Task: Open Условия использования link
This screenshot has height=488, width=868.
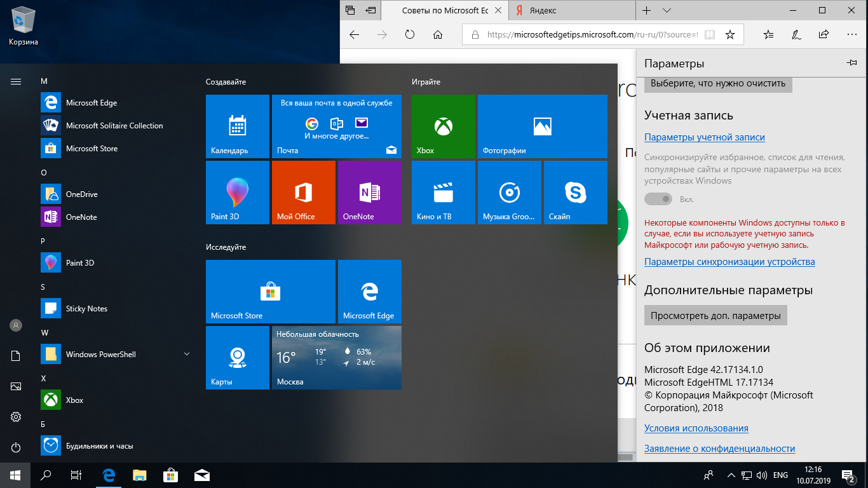Action: (696, 428)
